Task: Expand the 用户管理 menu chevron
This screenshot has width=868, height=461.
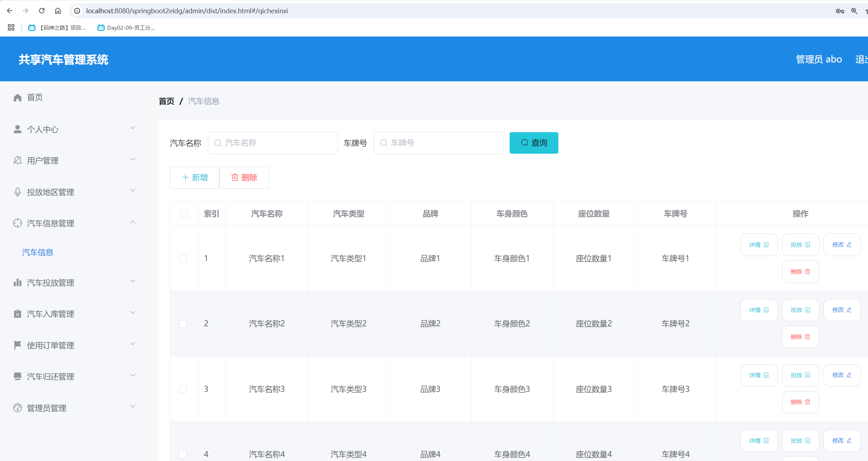Action: (x=133, y=159)
